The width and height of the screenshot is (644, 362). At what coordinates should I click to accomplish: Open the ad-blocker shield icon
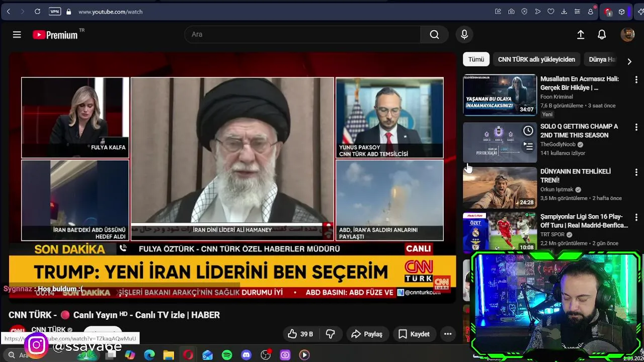[x=524, y=12]
